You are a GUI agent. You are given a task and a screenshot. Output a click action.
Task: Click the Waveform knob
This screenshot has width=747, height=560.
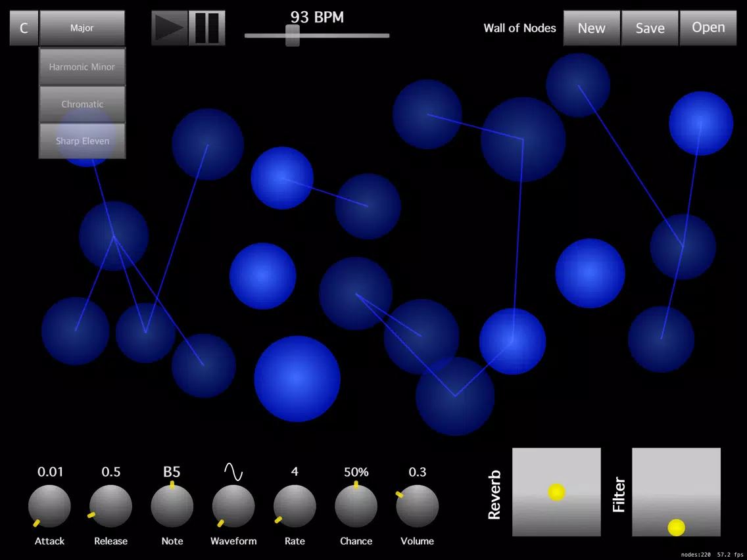pos(233,506)
